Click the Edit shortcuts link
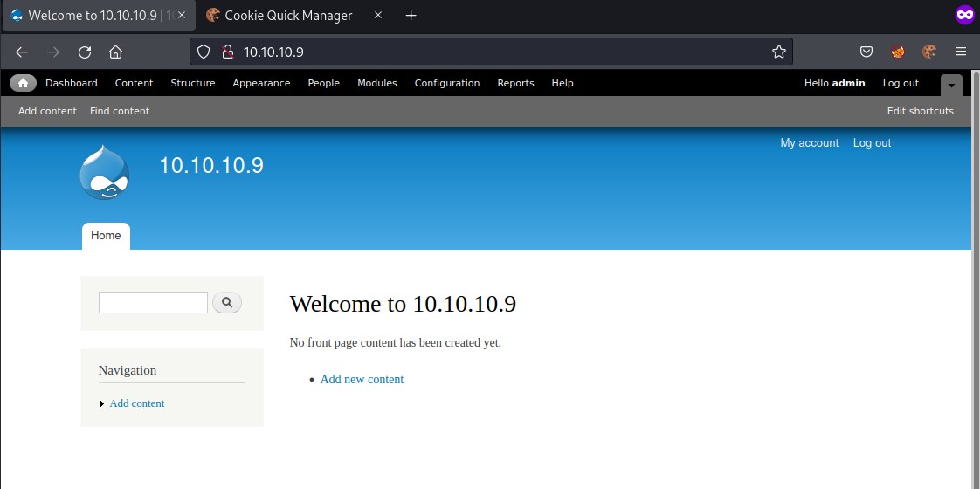Image resolution: width=980 pixels, height=489 pixels. (920, 111)
